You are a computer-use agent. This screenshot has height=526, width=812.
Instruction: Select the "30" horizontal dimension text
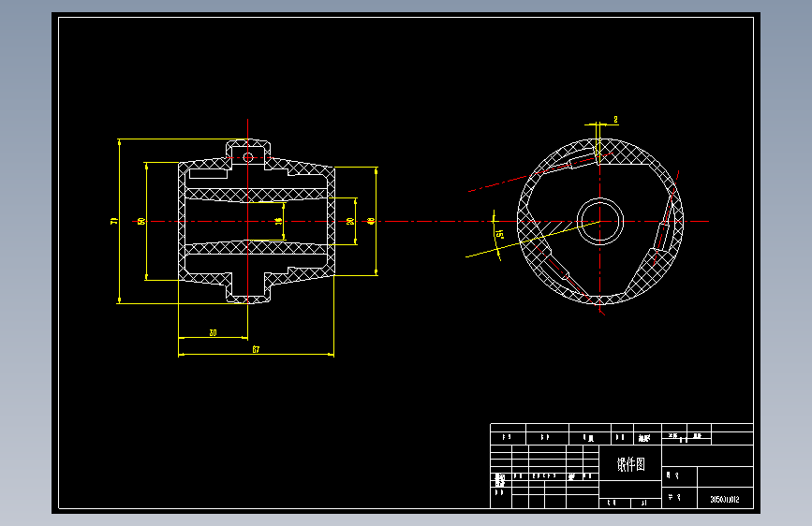click(x=213, y=333)
